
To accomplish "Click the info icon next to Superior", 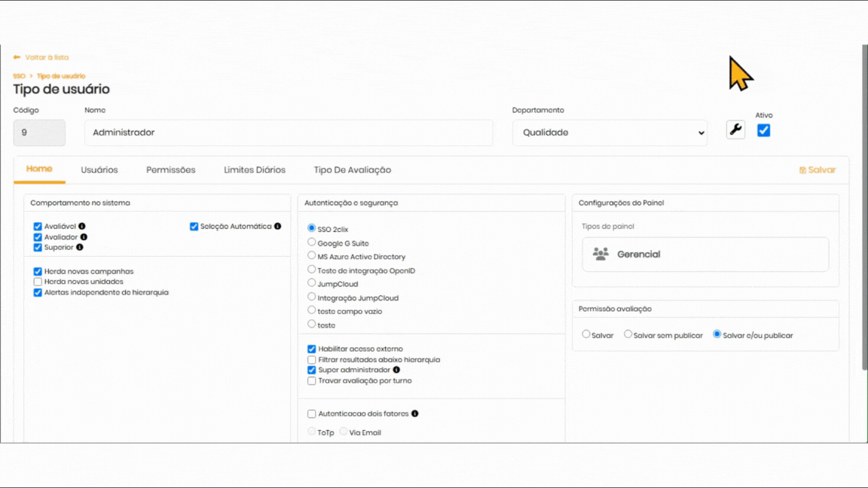I will tap(80, 247).
